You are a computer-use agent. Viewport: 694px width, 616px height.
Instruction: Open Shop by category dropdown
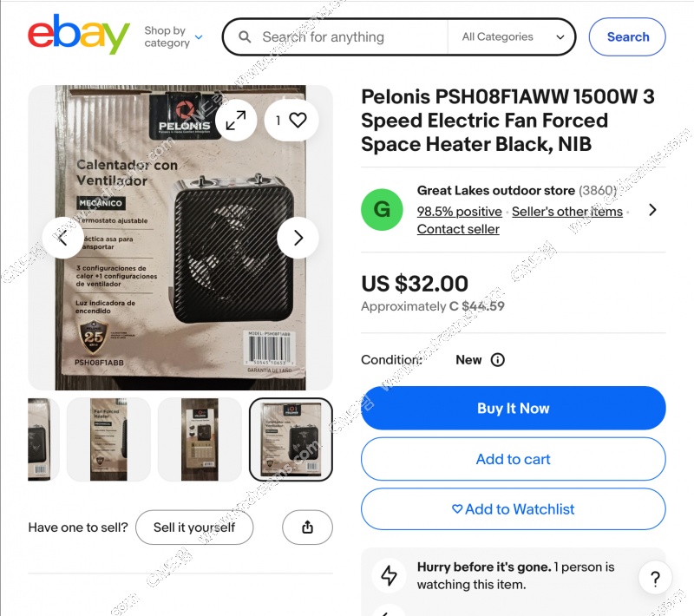point(173,36)
